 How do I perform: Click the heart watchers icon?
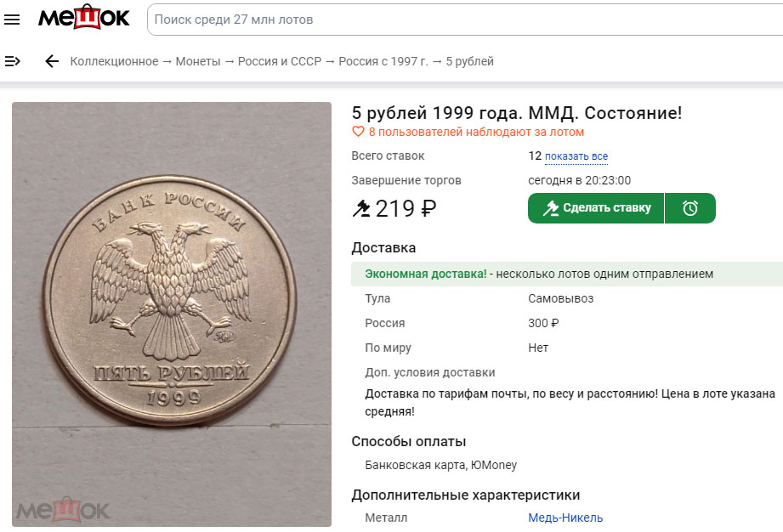click(x=358, y=133)
